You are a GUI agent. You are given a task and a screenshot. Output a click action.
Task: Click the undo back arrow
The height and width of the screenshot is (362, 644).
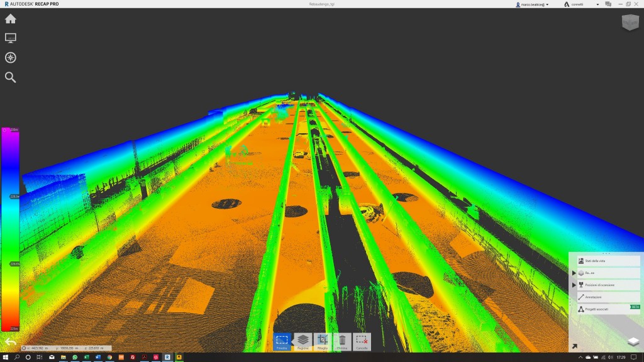pos(11,341)
